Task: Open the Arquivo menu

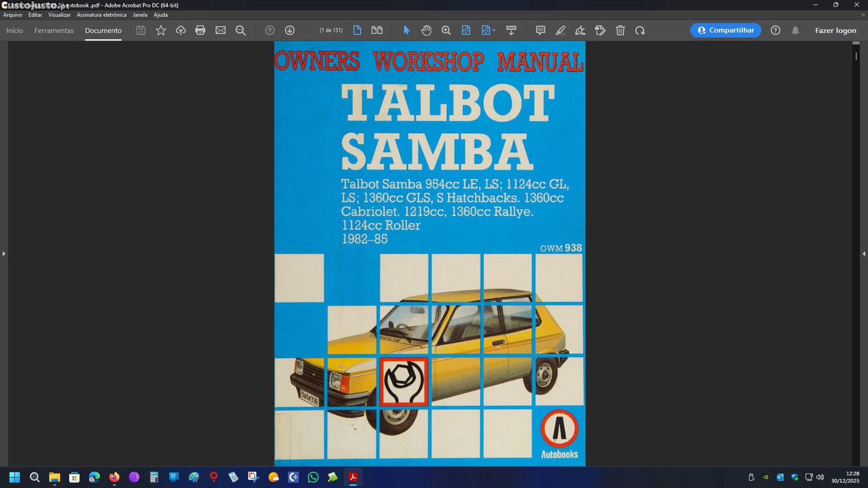Action: click(x=12, y=14)
